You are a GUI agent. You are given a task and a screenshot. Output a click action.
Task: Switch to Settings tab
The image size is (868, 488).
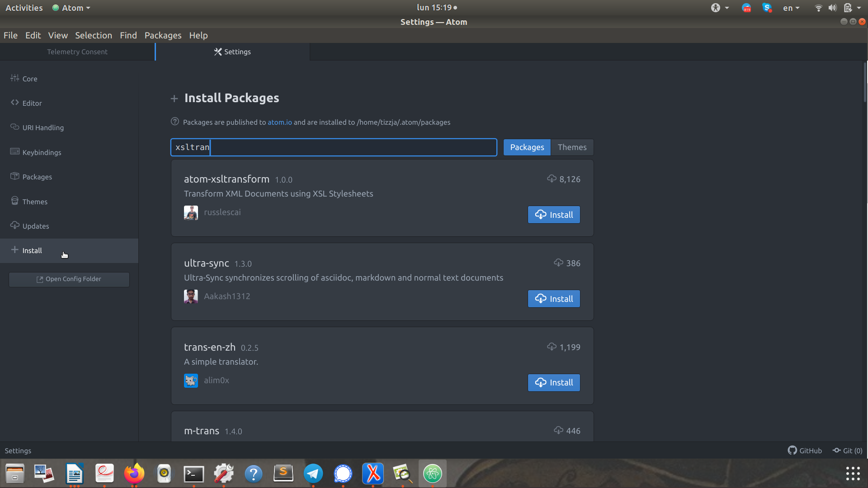[232, 52]
